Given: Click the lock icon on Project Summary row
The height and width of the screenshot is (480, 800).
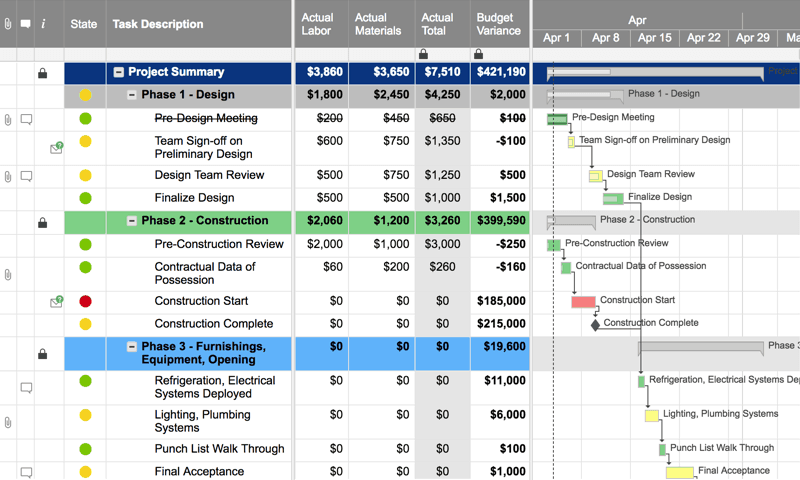Looking at the screenshot, I should [42, 73].
